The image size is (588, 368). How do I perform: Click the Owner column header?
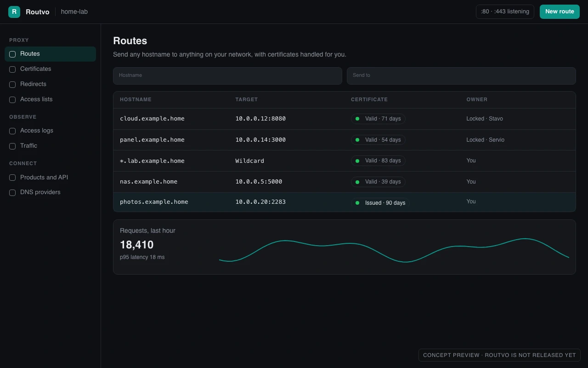click(477, 99)
